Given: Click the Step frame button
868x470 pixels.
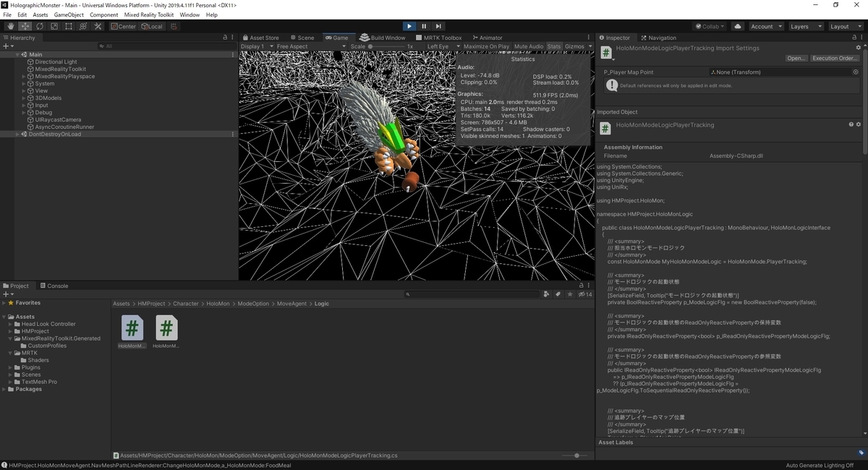Looking at the screenshot, I should click(x=438, y=26).
